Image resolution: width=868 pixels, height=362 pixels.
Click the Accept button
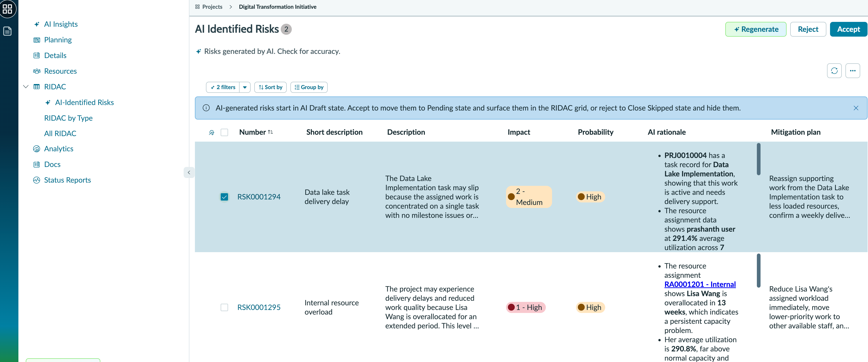click(x=848, y=29)
